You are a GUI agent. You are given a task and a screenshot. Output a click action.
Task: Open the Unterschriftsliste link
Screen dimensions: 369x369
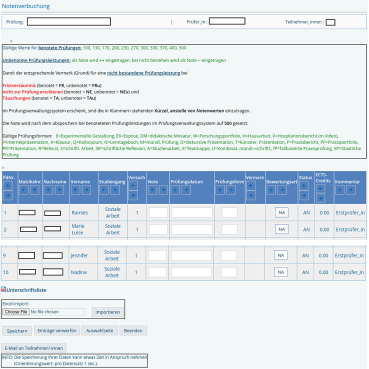26,290
